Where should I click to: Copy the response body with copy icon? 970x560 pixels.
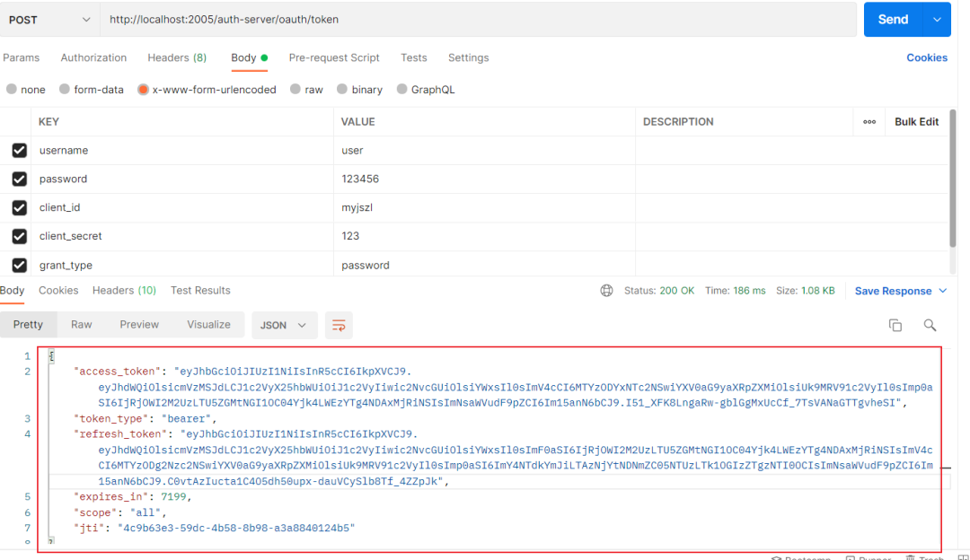(x=895, y=325)
